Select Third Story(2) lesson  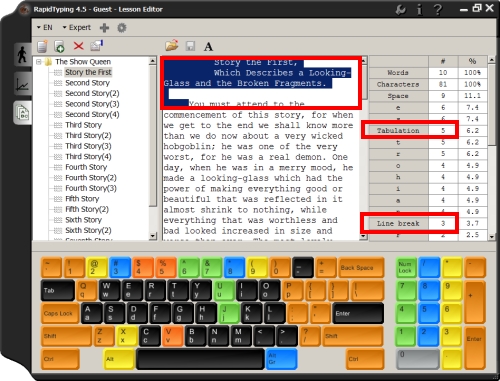coord(88,136)
